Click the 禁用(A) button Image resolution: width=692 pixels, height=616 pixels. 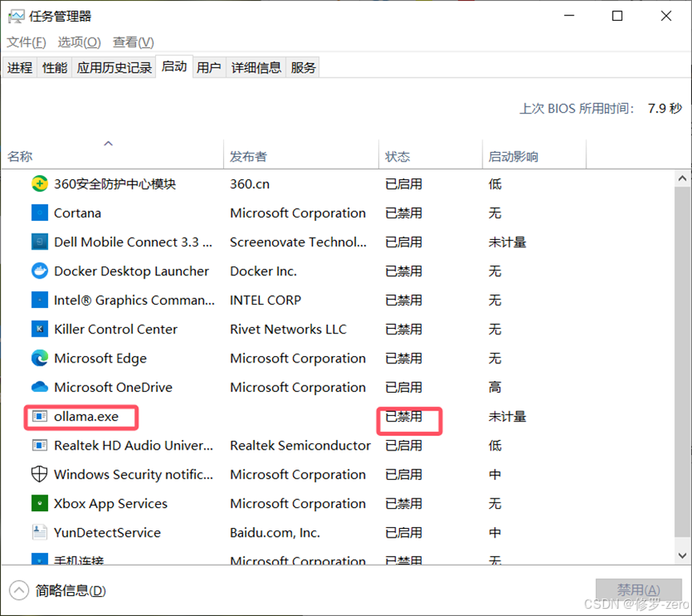pos(638,590)
